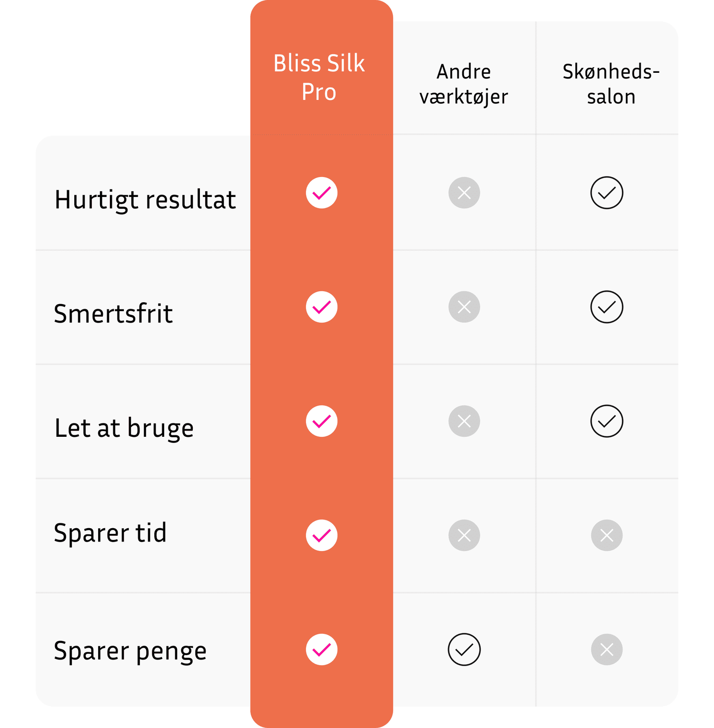Image resolution: width=714 pixels, height=728 pixels.
Task: Click the Sparer penge row label
Action: click(x=130, y=650)
